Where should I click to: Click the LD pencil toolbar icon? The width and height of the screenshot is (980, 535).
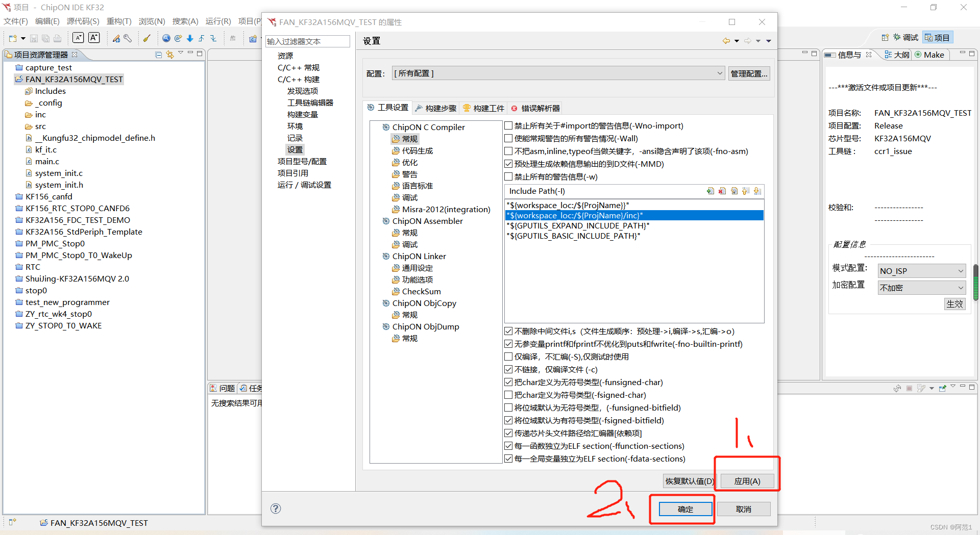(x=116, y=38)
